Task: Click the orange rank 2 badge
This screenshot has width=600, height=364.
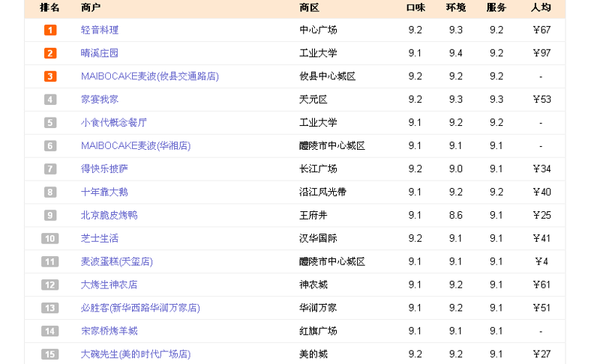Action: [50, 53]
